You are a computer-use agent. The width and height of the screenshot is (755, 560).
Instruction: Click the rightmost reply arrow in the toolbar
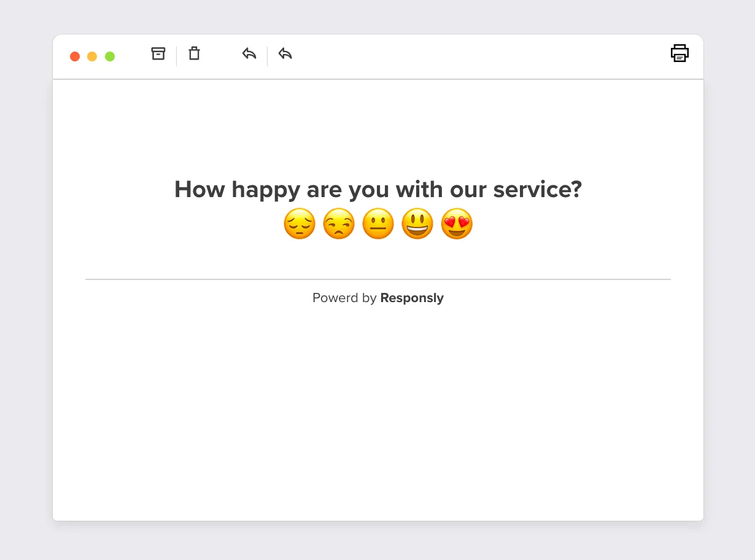point(285,54)
